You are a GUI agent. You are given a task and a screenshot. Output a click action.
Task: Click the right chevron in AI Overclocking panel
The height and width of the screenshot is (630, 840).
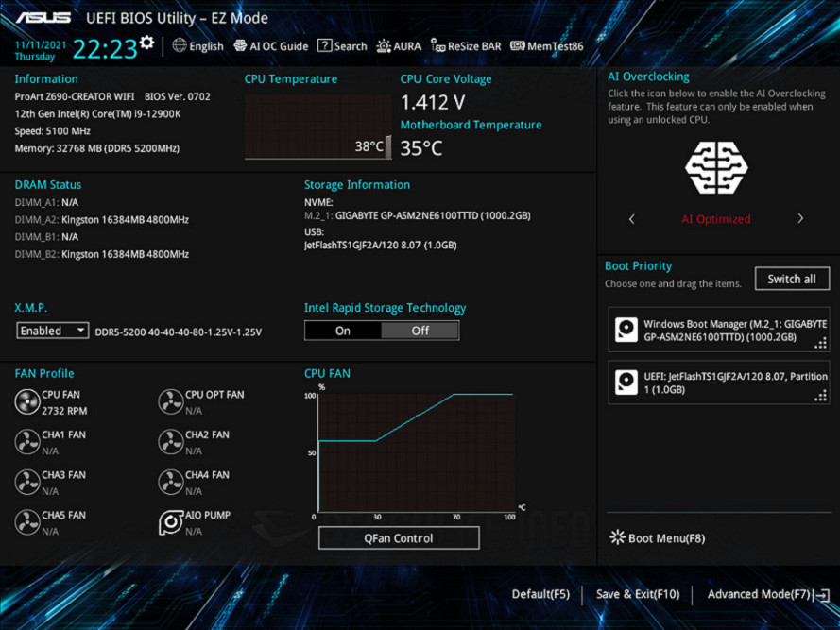click(x=800, y=218)
